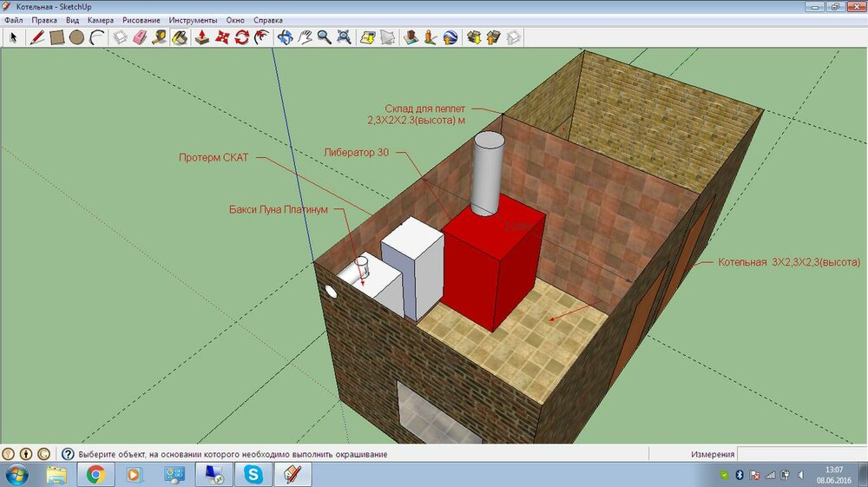This screenshot has height=487, width=868.
Task: Click the Zoom magnifier tool
Action: [324, 37]
